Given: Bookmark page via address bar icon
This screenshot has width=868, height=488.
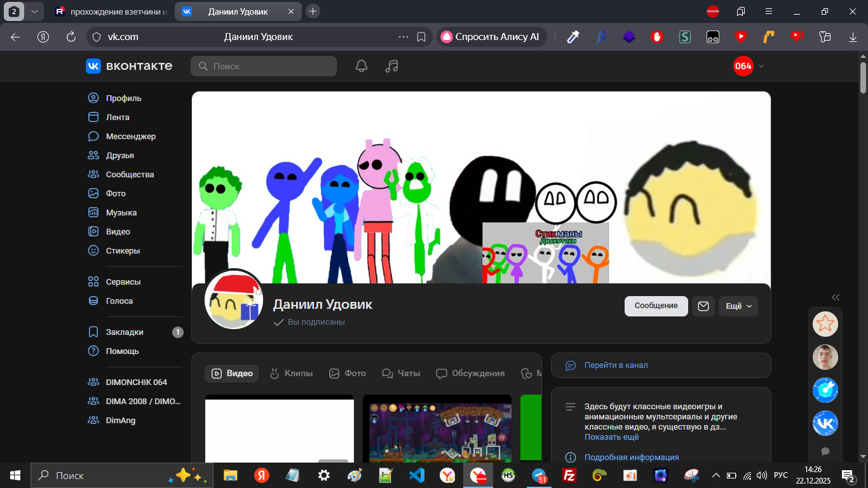Looking at the screenshot, I should click(421, 37).
